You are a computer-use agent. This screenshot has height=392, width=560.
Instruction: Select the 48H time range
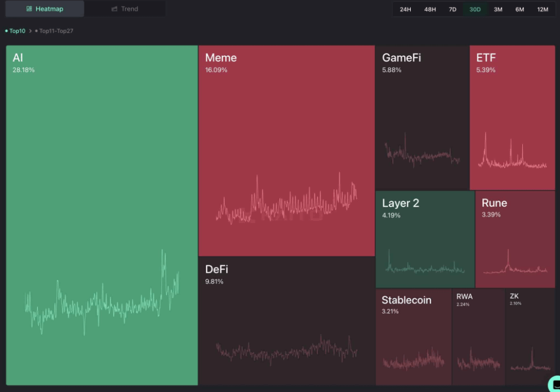pyautogui.click(x=430, y=9)
